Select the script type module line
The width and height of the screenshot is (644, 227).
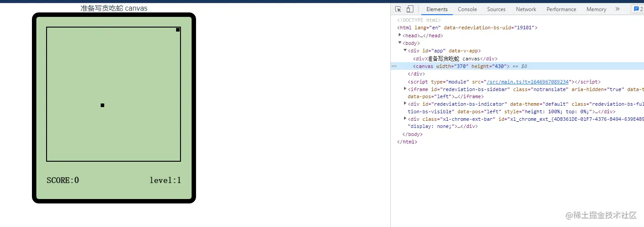tap(504, 82)
